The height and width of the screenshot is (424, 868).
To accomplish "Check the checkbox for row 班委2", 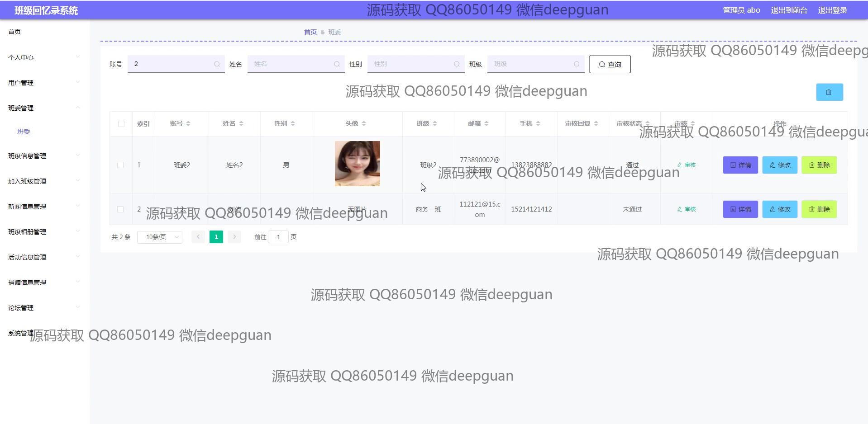I will point(120,165).
